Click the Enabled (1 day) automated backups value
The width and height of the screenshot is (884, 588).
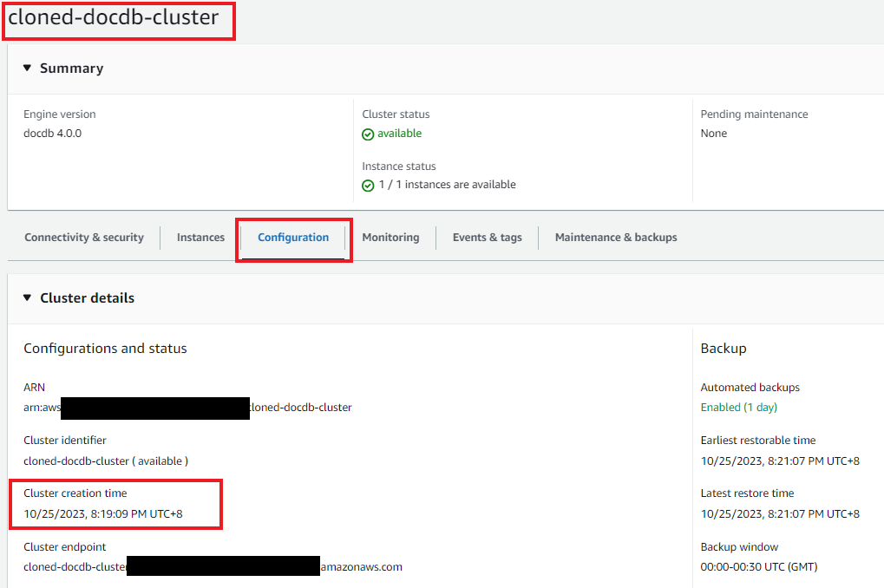point(738,407)
